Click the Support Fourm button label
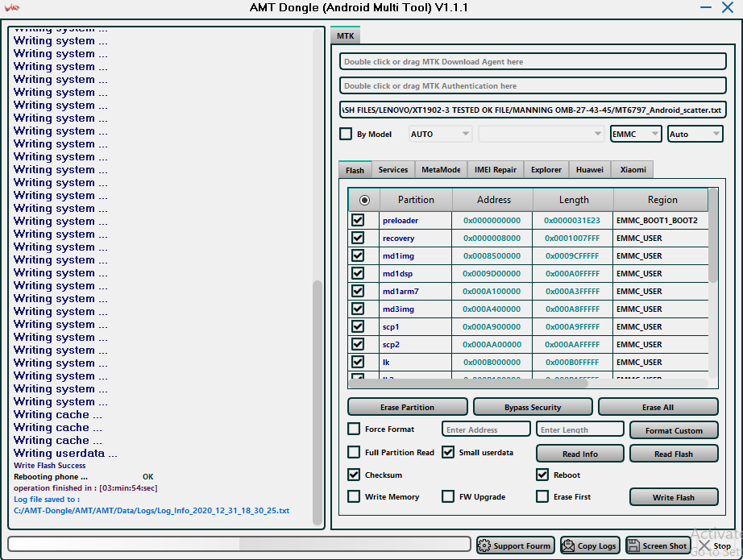743x560 pixels. (521, 545)
